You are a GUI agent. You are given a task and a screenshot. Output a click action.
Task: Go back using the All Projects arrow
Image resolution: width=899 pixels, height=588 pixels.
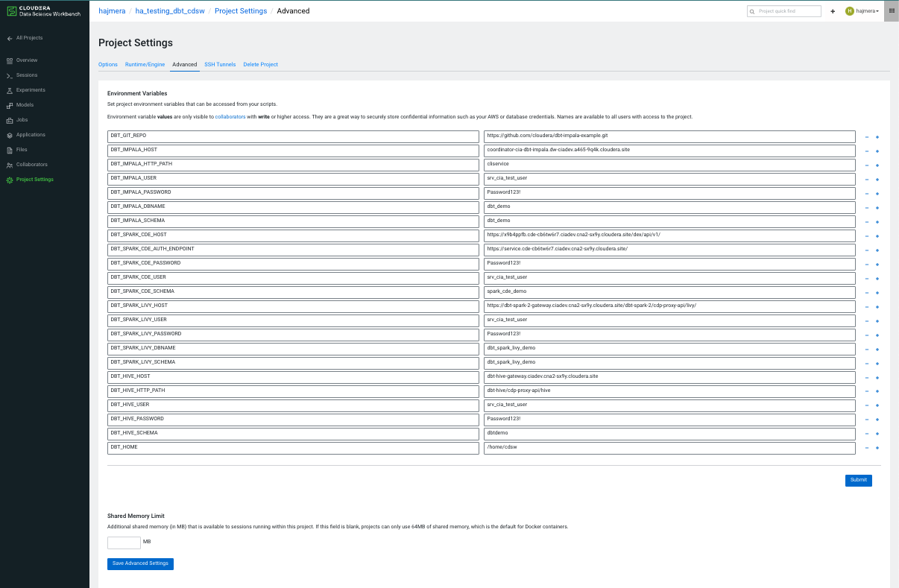click(10, 38)
